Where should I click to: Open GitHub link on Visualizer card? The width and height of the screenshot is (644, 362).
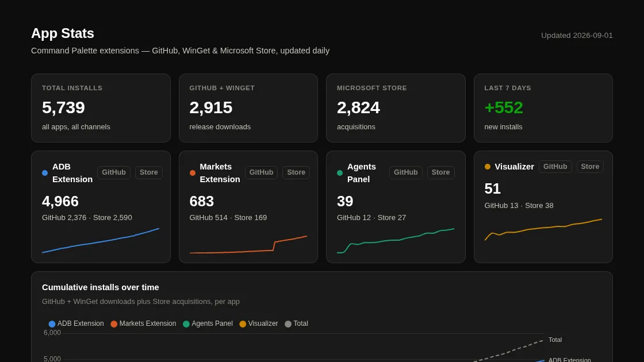(x=555, y=167)
